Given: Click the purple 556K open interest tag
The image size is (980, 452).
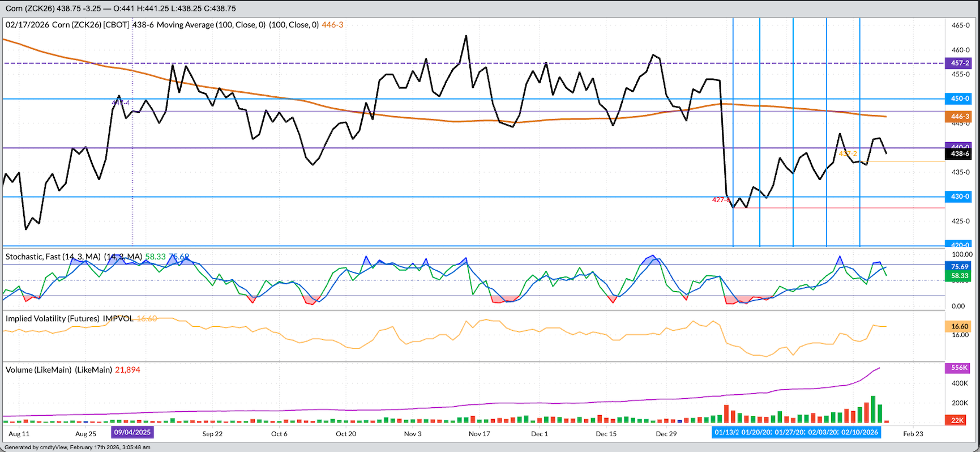Looking at the screenshot, I should click(x=959, y=368).
